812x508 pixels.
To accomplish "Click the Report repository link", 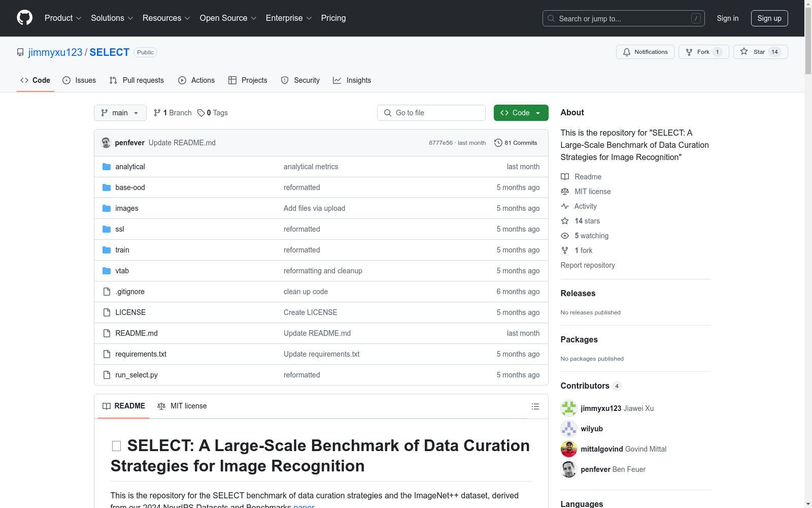I will tap(588, 265).
